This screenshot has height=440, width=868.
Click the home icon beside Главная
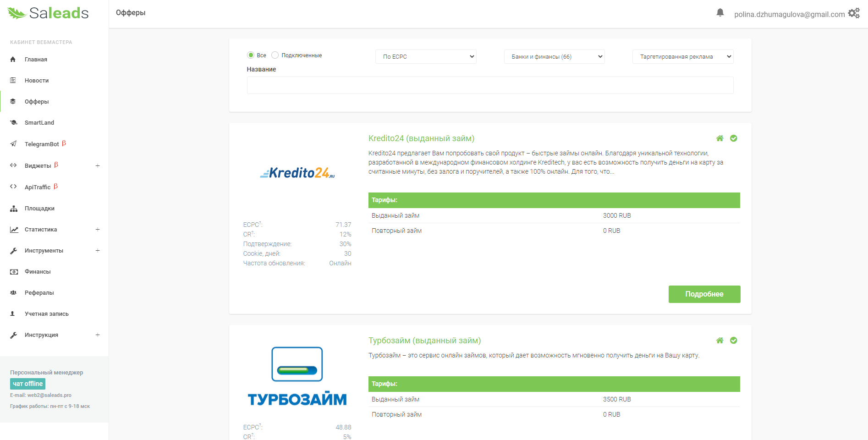coord(13,59)
